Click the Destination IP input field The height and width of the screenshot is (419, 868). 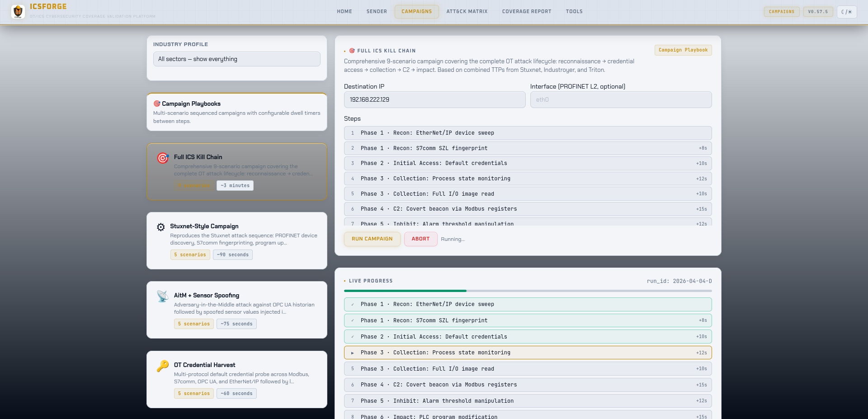click(434, 99)
